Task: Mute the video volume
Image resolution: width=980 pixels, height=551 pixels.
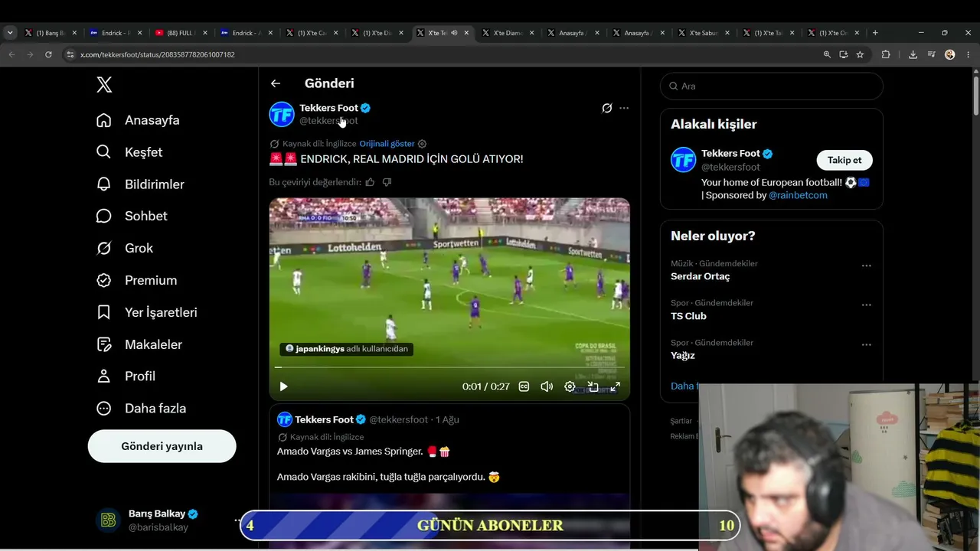Action: click(x=547, y=386)
